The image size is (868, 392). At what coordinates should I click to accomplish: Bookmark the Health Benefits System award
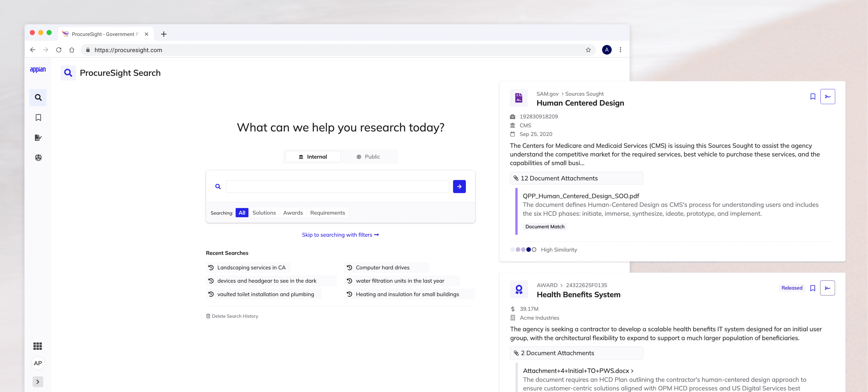[x=812, y=288]
